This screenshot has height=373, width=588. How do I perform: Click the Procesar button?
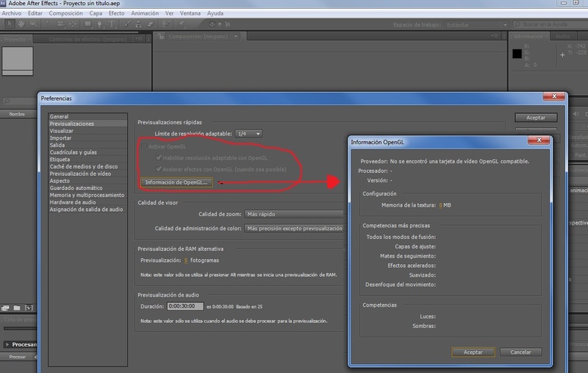pos(18,357)
